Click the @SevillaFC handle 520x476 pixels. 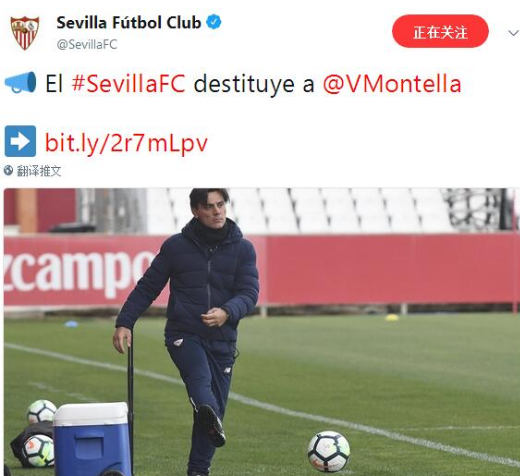(x=87, y=44)
